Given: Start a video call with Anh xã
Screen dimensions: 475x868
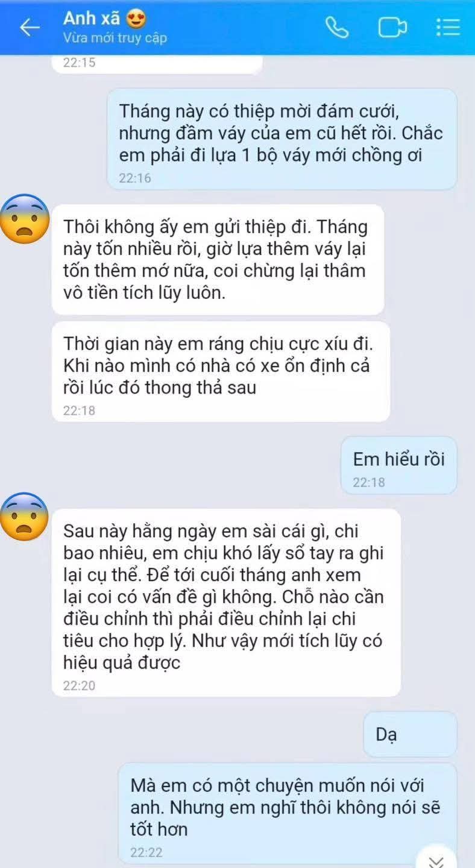Looking at the screenshot, I should (x=392, y=28).
